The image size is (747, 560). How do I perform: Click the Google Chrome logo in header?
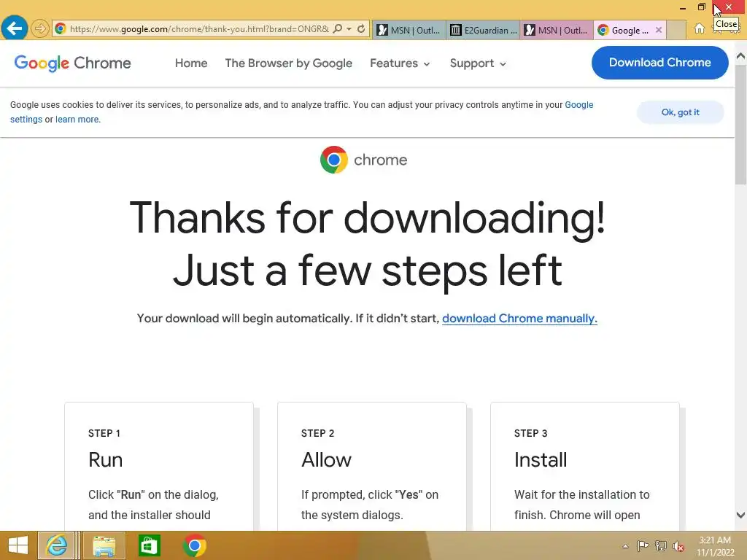pyautogui.click(x=72, y=63)
